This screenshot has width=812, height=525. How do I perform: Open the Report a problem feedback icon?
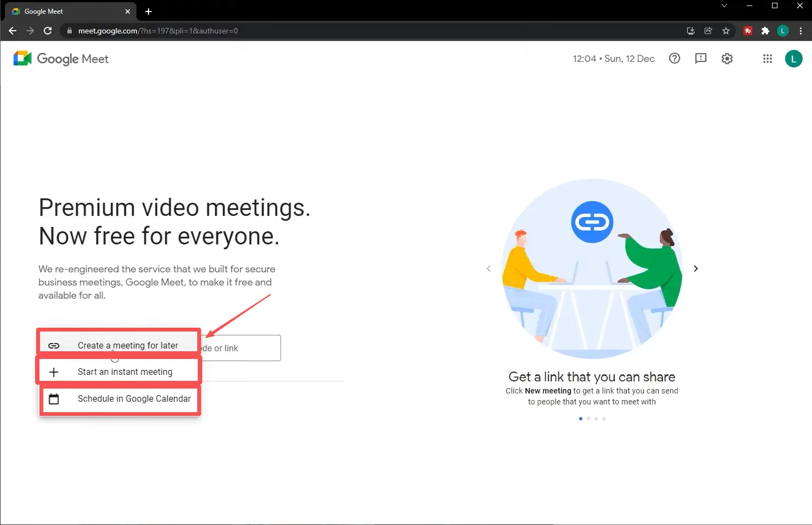(x=701, y=59)
